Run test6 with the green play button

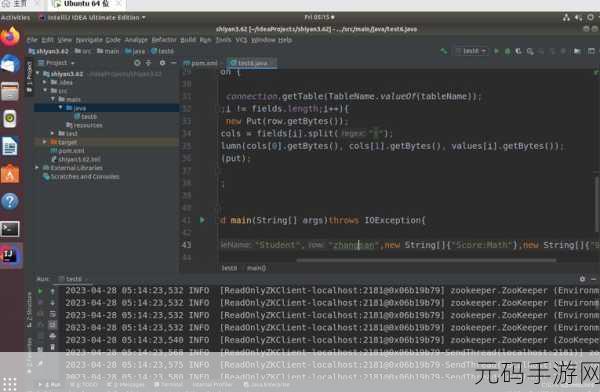(496, 51)
